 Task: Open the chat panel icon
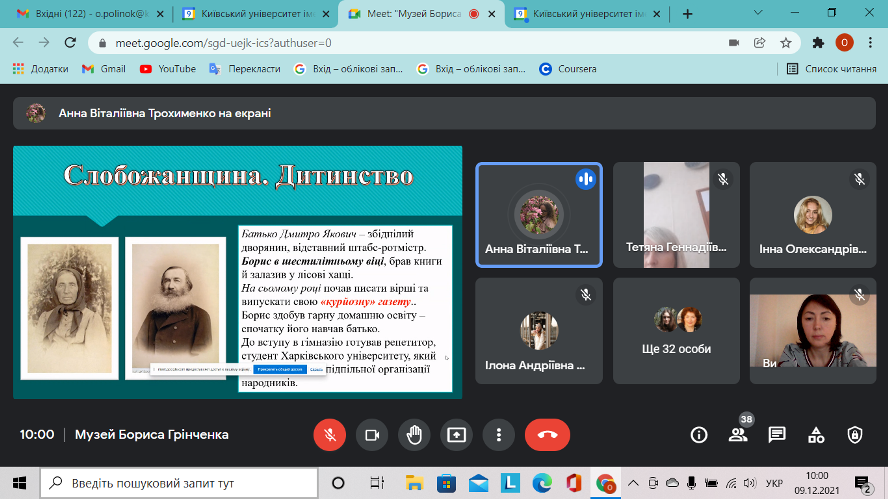(x=777, y=435)
